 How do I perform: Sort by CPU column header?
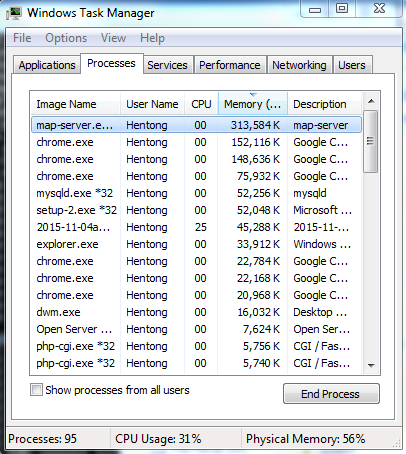click(201, 104)
